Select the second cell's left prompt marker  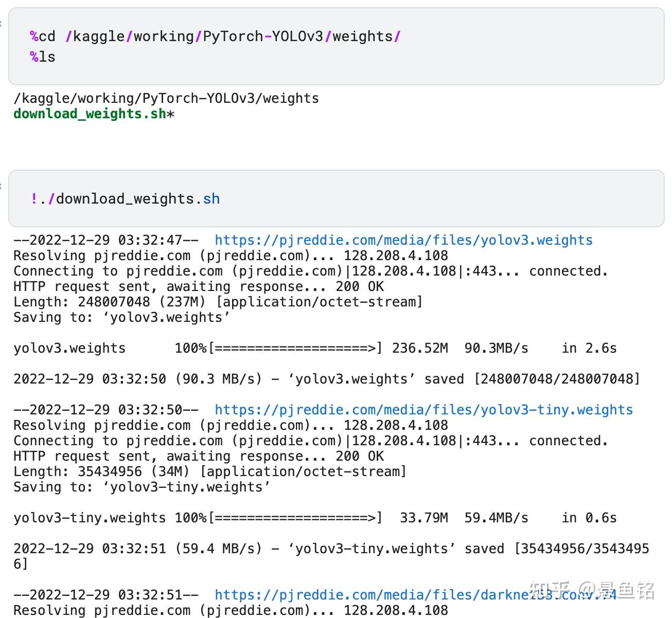pos(2,186)
